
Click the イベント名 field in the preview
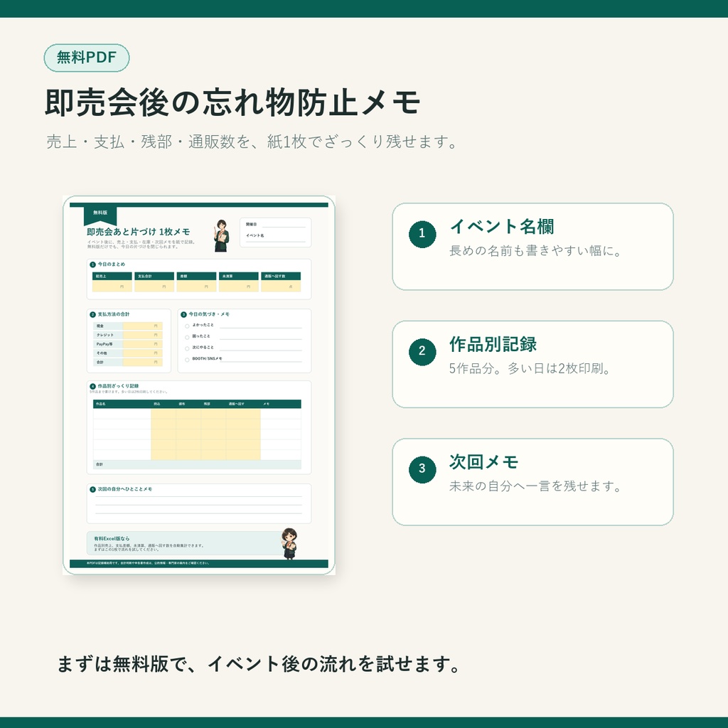[x=275, y=236]
